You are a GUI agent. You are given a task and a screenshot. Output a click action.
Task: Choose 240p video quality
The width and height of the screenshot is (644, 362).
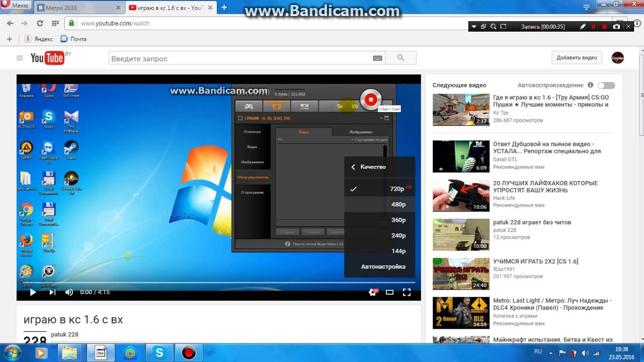[x=380, y=235]
